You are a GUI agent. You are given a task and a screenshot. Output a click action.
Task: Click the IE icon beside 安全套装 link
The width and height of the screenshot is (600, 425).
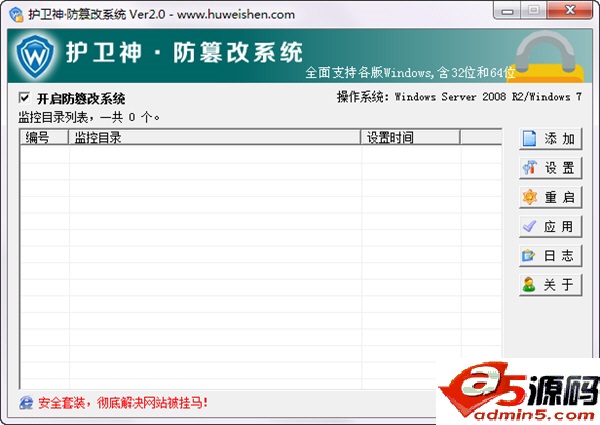point(26,403)
